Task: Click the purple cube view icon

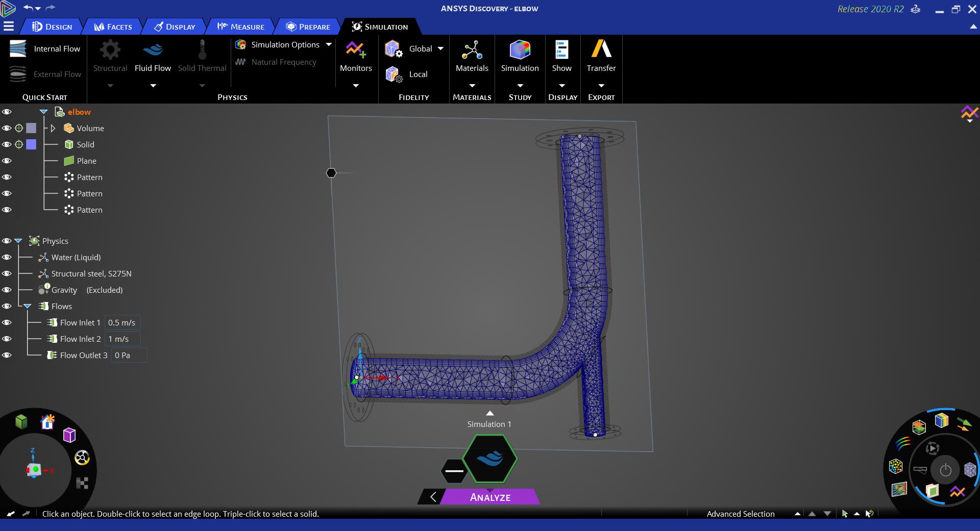Action: (69, 435)
